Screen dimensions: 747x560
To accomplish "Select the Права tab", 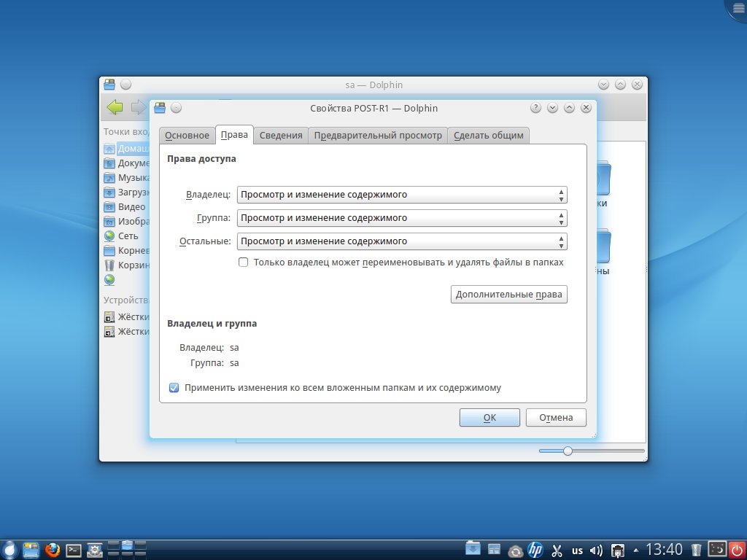I will tap(234, 135).
